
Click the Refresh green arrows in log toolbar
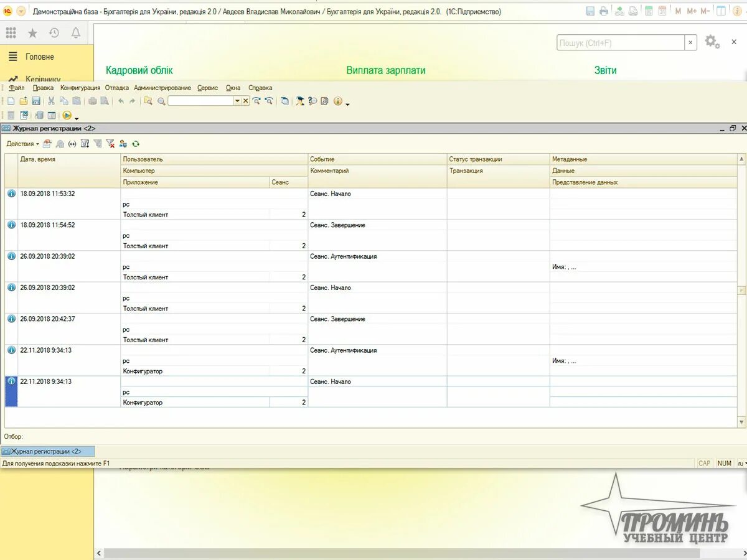click(x=136, y=144)
